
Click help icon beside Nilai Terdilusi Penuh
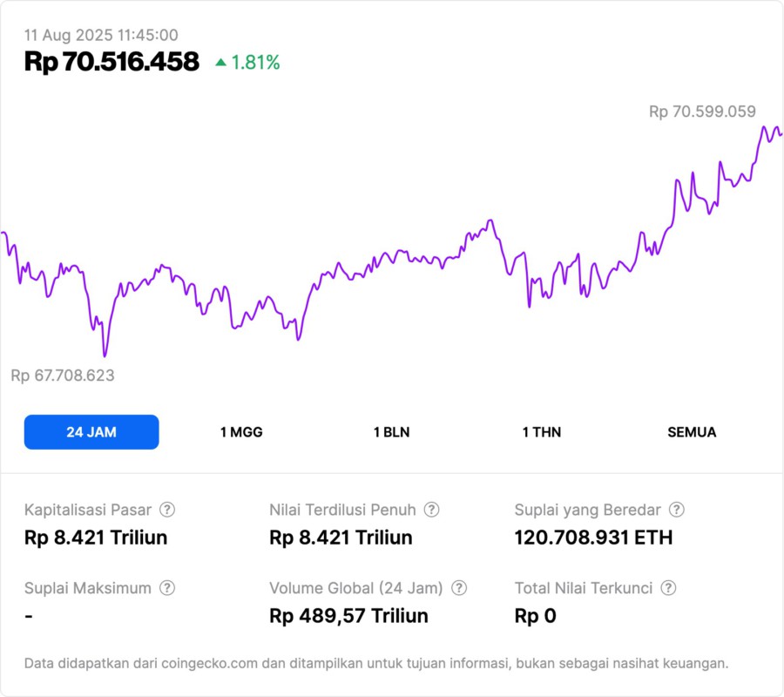pyautogui.click(x=431, y=510)
